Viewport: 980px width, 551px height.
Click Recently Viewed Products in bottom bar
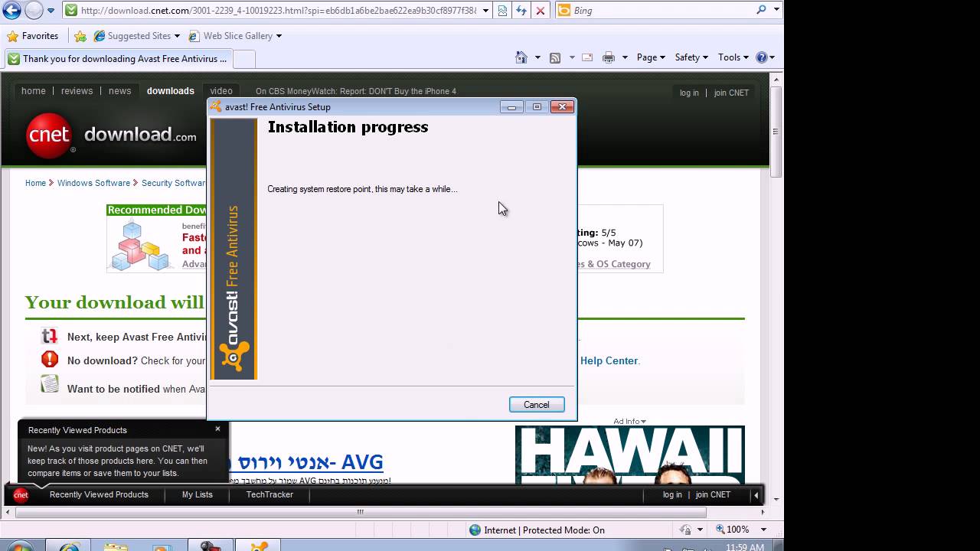coord(99,494)
